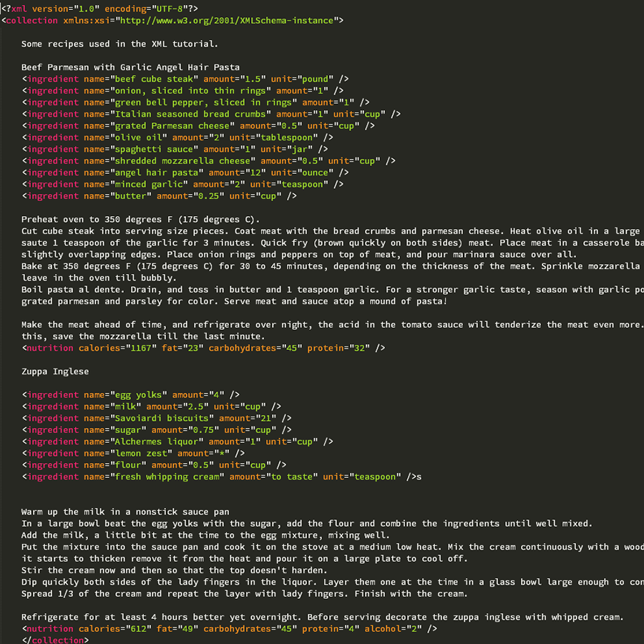Click the Beef Parmesan with Garlic Angel Hair Pasta title

[x=130, y=67]
